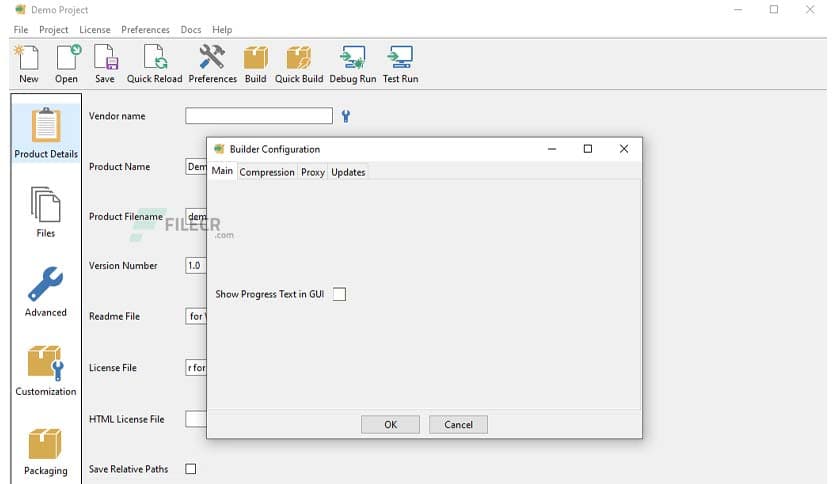Click the Quick Reload toolbar icon
Image resolution: width=836 pixels, height=484 pixels.
[154, 64]
